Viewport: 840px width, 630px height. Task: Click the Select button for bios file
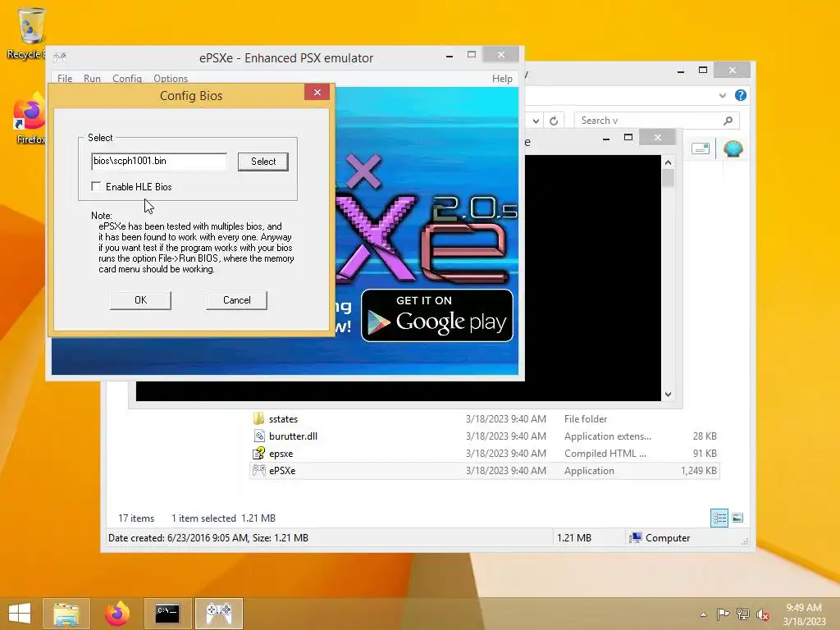(x=263, y=162)
